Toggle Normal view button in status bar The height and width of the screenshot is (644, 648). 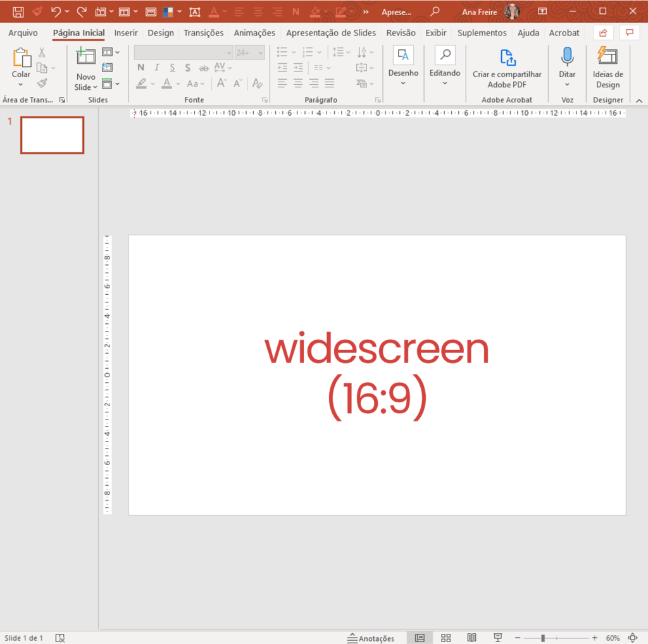pyautogui.click(x=419, y=638)
